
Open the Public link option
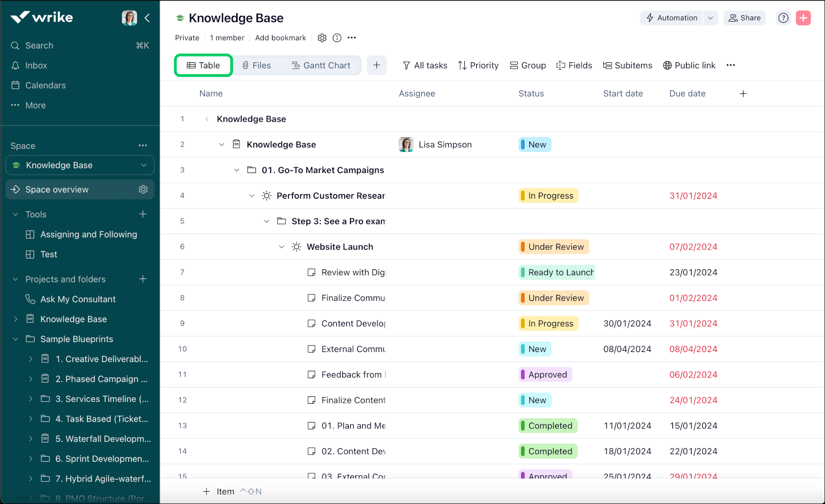click(x=689, y=65)
